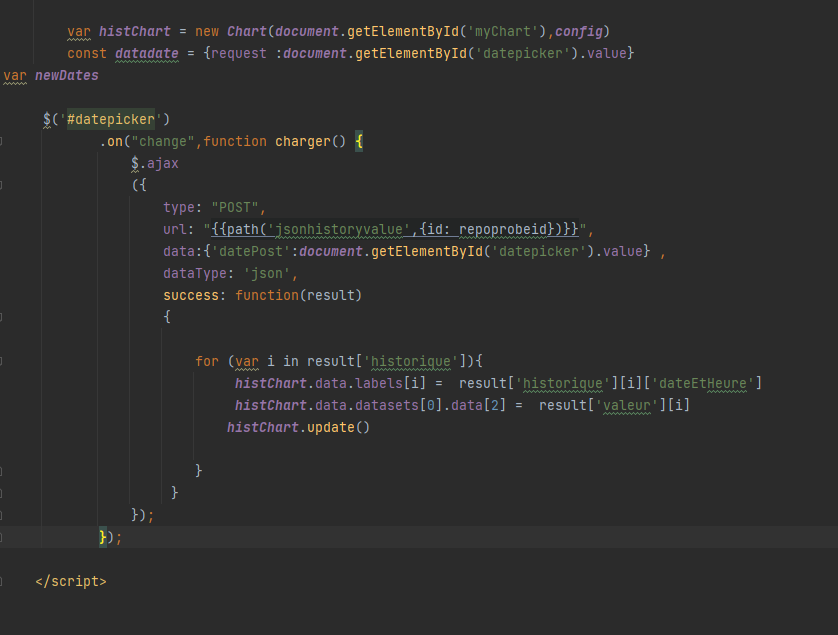Click the type key in ajax options
Screen dimensions: 838x635
tap(179, 207)
